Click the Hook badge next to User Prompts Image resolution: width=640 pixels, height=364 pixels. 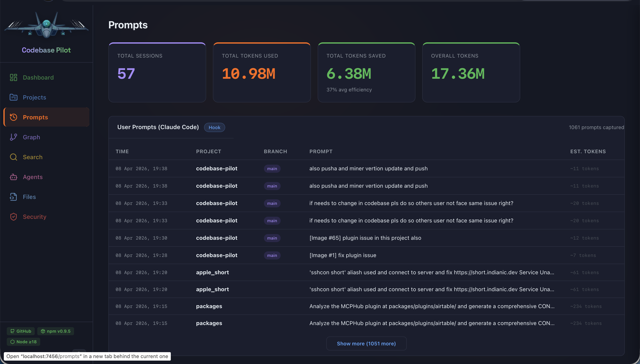tap(214, 127)
